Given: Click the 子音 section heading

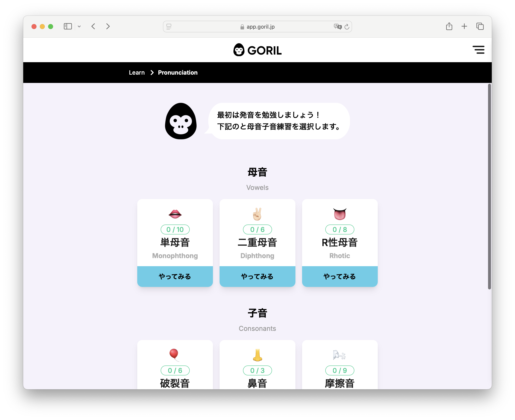Looking at the screenshot, I should point(257,313).
